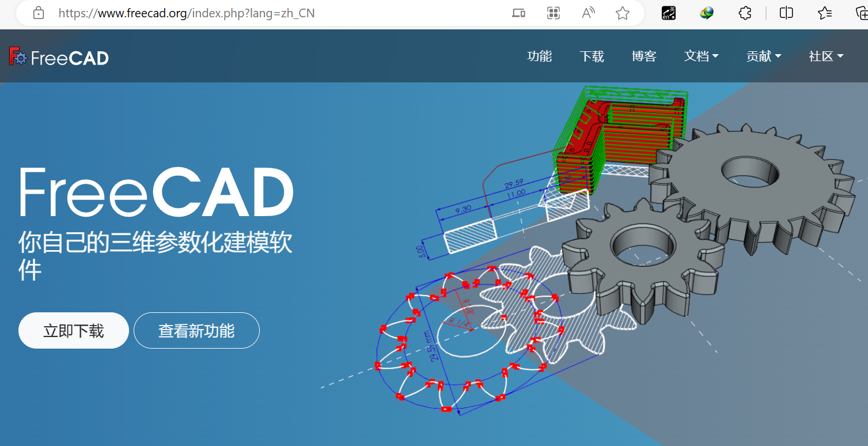Open the 社区 dropdown menu
The width and height of the screenshot is (868, 446).
pyautogui.click(x=825, y=56)
